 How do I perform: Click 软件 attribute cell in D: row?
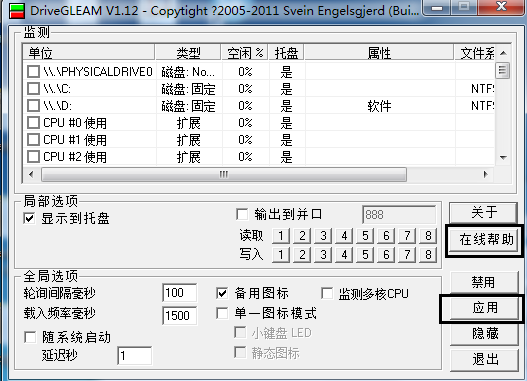379,106
